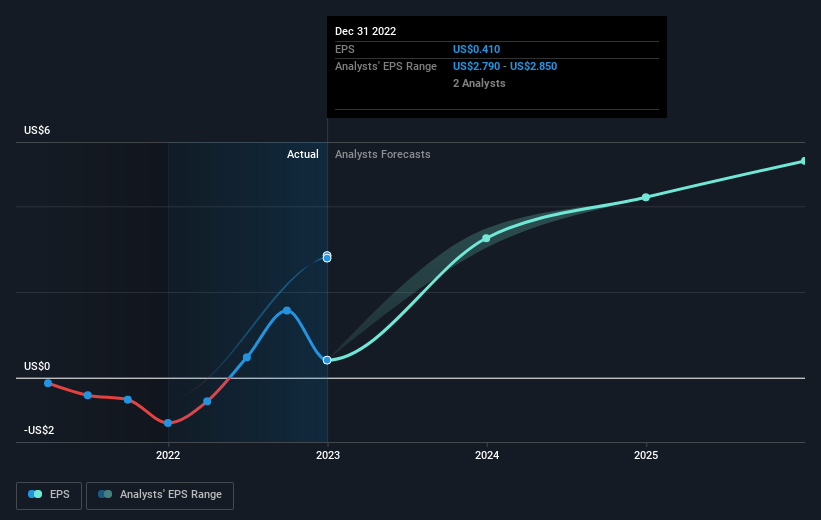Select the analyst range marker at 2023
This screenshot has height=520, width=821.
(327, 257)
